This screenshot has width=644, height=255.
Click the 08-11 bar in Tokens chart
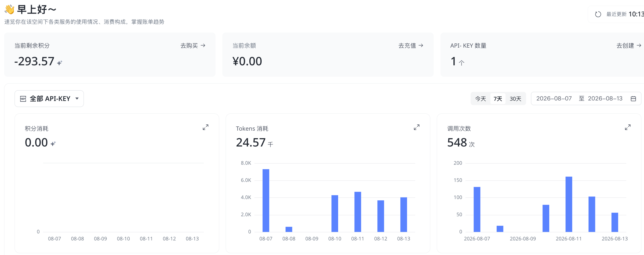click(358, 212)
